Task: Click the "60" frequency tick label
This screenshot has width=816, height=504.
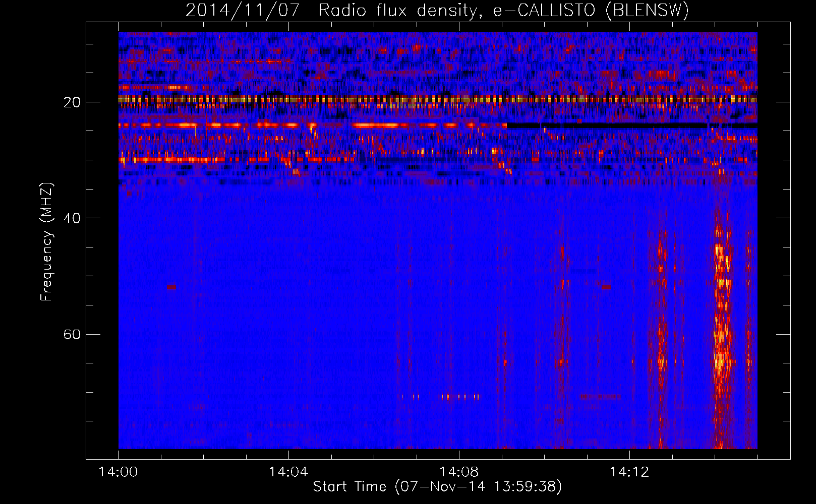Action: tap(72, 335)
